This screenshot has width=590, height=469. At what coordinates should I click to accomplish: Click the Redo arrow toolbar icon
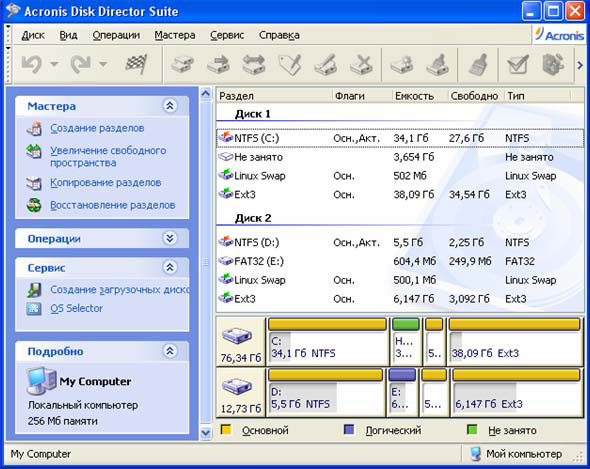tap(81, 64)
